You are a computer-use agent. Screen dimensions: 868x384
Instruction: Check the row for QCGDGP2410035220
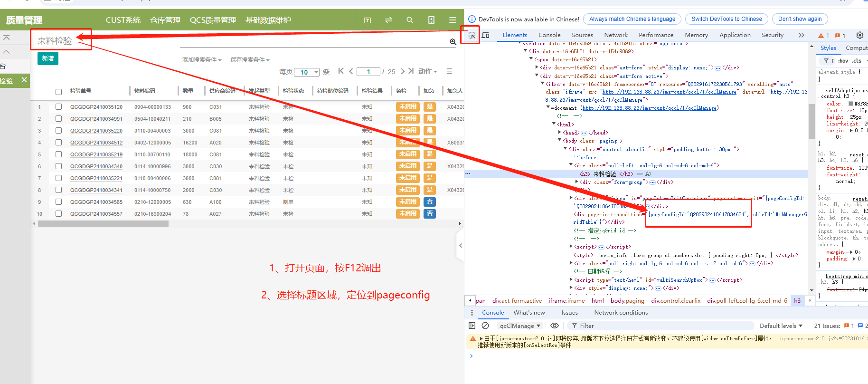[x=58, y=131]
